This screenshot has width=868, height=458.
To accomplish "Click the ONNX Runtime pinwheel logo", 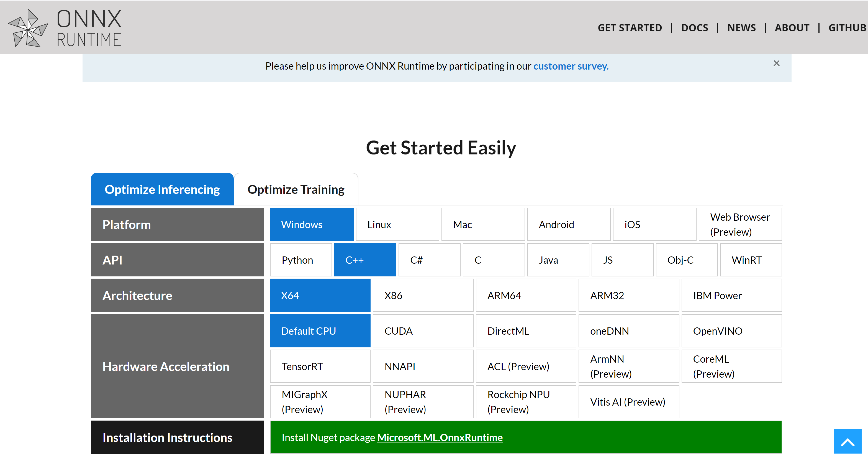I will 28,28.
